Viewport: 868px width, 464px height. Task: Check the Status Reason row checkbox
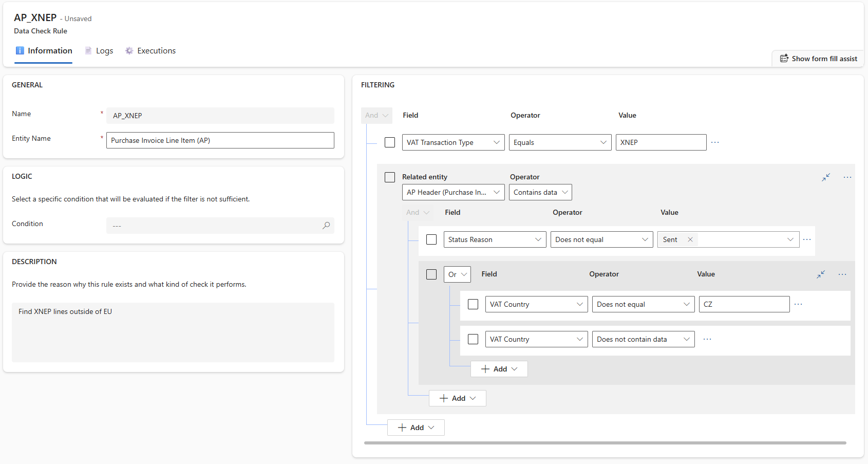(431, 239)
